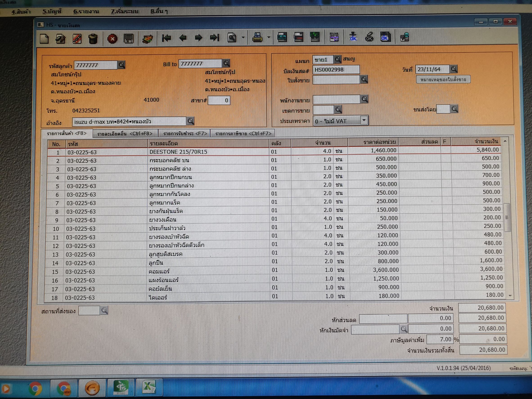Go to first record arrow icon

pyautogui.click(x=167, y=38)
